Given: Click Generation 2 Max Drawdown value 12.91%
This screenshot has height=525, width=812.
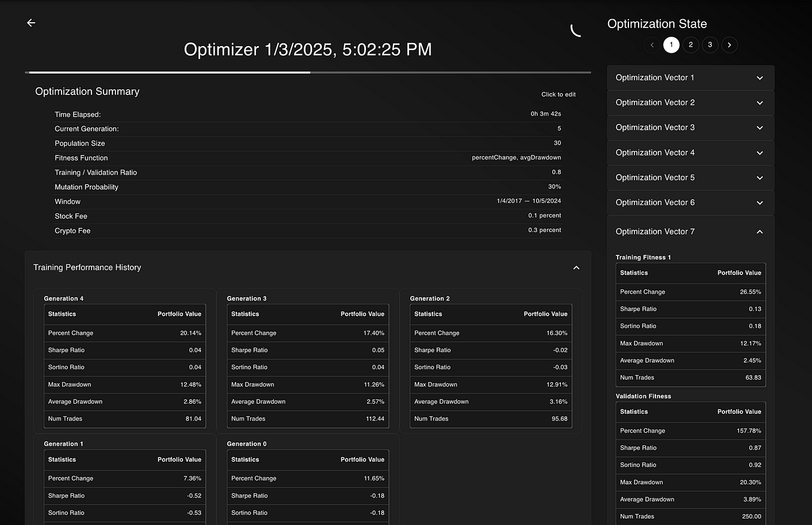Looking at the screenshot, I should click(557, 384).
